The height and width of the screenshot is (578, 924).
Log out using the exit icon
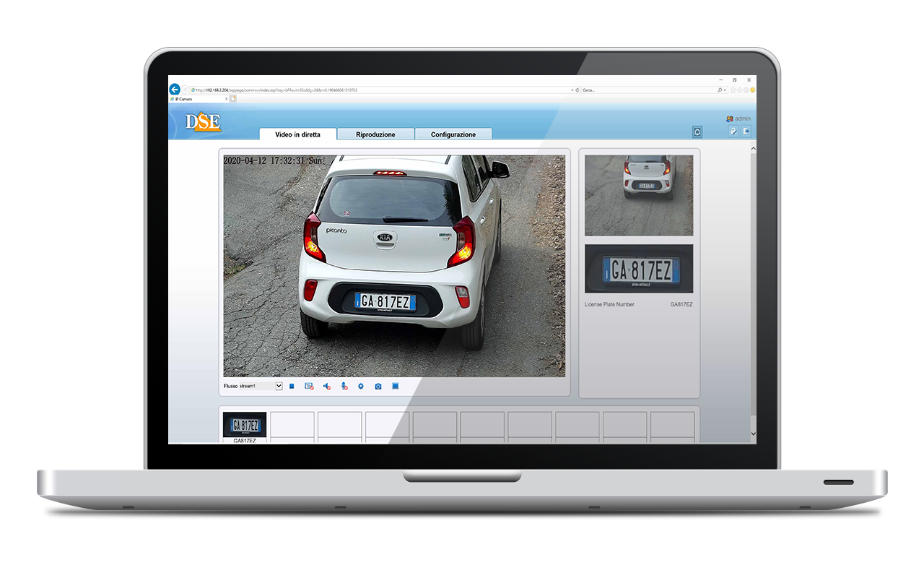click(x=746, y=131)
